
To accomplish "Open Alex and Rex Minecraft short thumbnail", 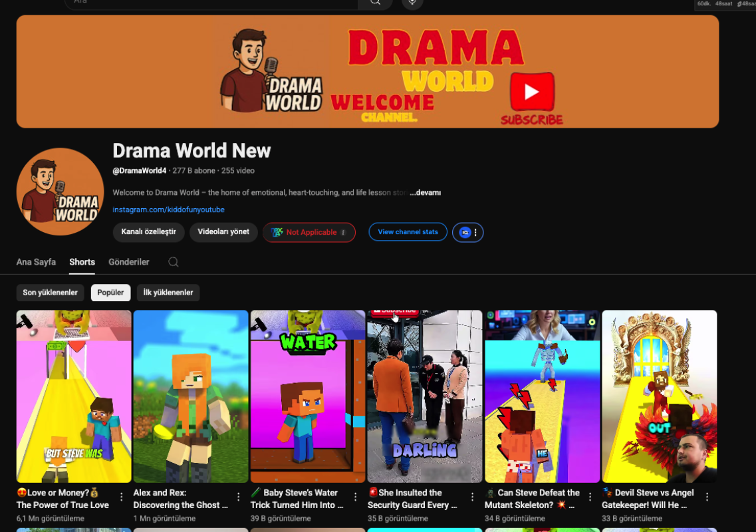I will (191, 396).
